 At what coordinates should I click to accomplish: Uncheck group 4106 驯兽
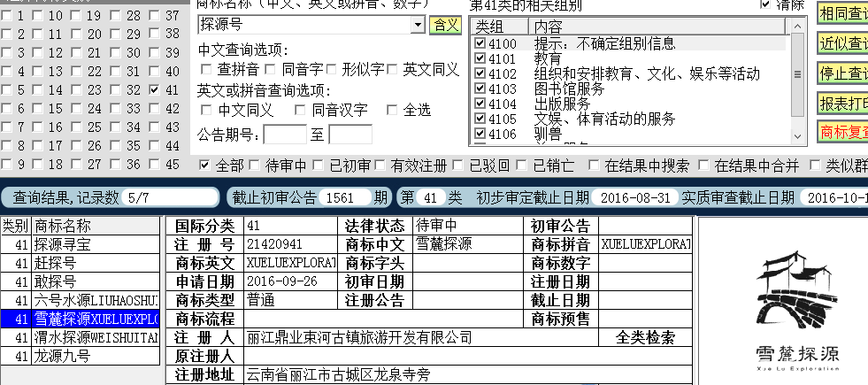[480, 134]
